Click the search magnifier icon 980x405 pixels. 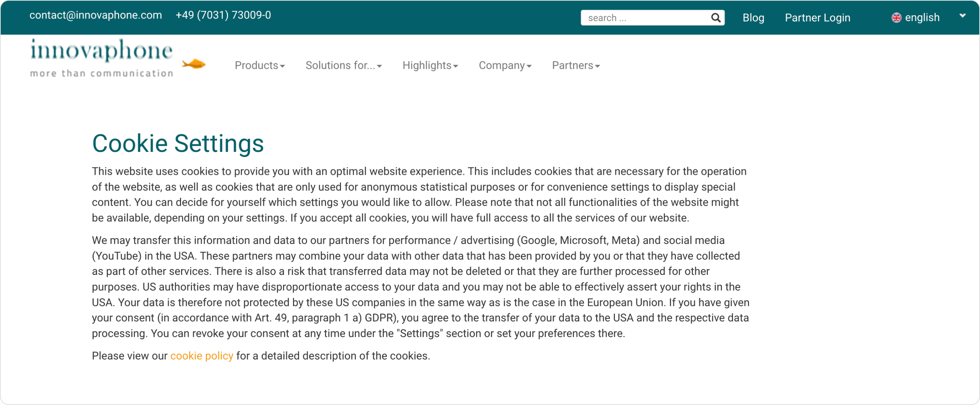click(716, 17)
